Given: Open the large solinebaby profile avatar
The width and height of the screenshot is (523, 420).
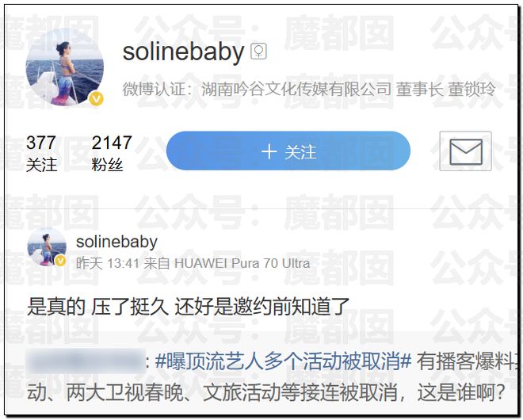Looking at the screenshot, I should pos(65,67).
